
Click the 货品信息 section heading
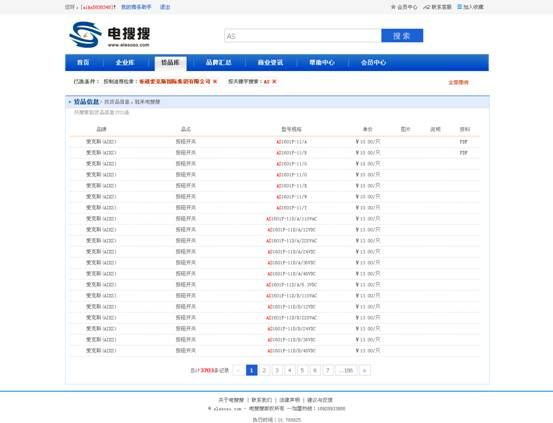pyautogui.click(x=86, y=102)
